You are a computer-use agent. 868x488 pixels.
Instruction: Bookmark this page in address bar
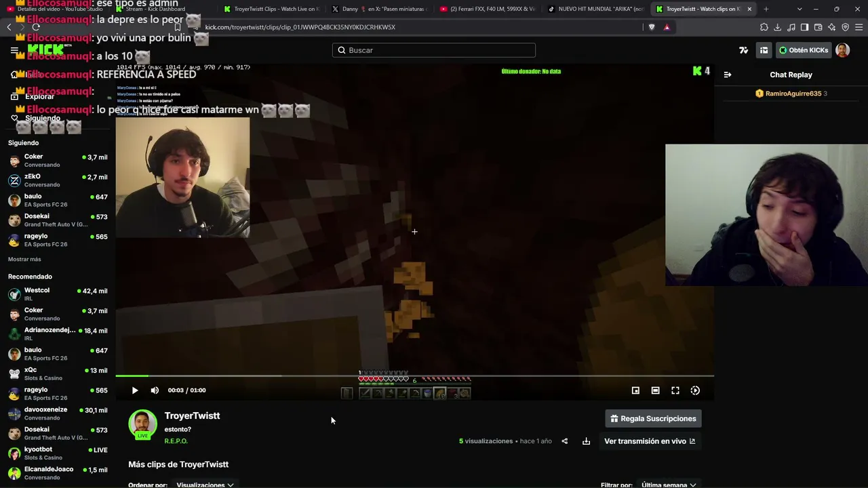tap(178, 27)
